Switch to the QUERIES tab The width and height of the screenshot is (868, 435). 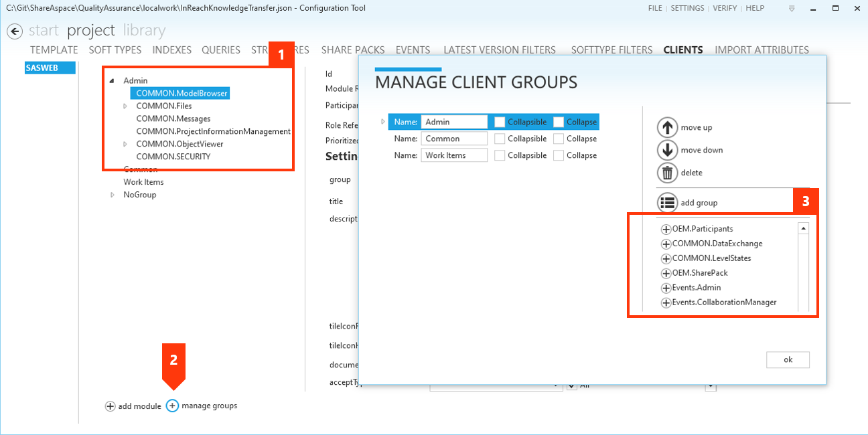(221, 50)
